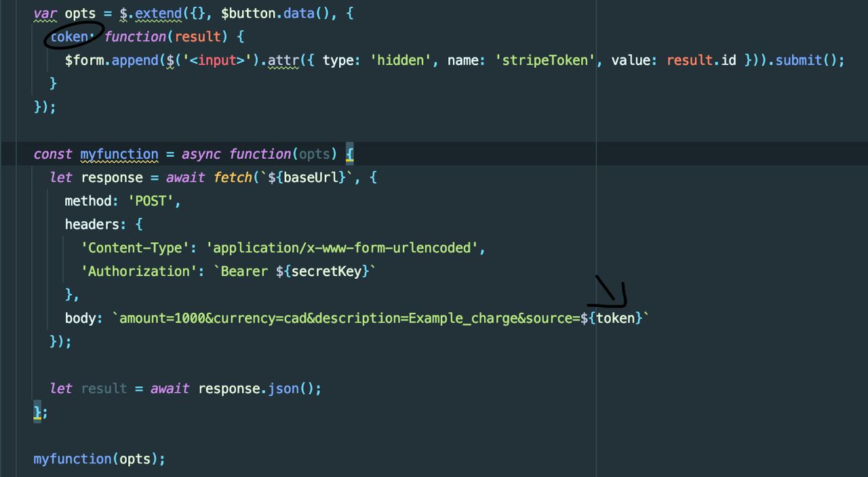Click 'result.id' in the attr object
Image resolution: width=868 pixels, height=477 pixels.
tap(701, 60)
